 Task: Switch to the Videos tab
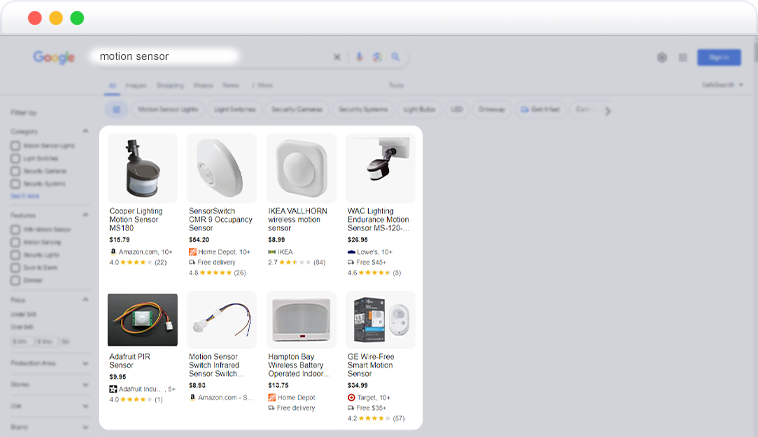tap(203, 85)
